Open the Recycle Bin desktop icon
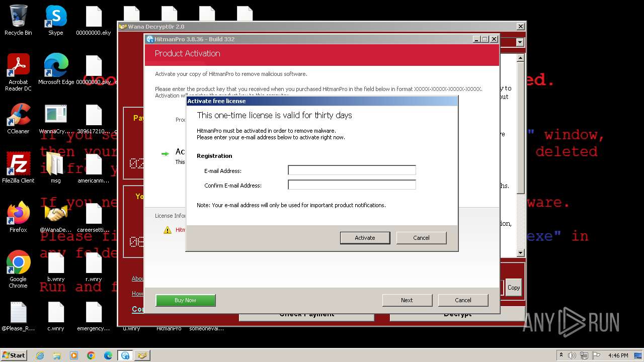644x362 pixels. pos(18,20)
